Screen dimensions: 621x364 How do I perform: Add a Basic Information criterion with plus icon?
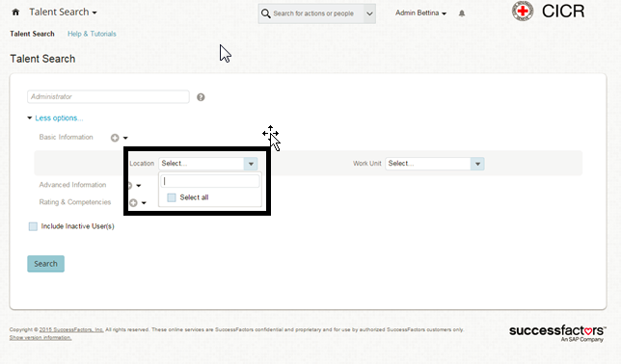pyautogui.click(x=115, y=138)
